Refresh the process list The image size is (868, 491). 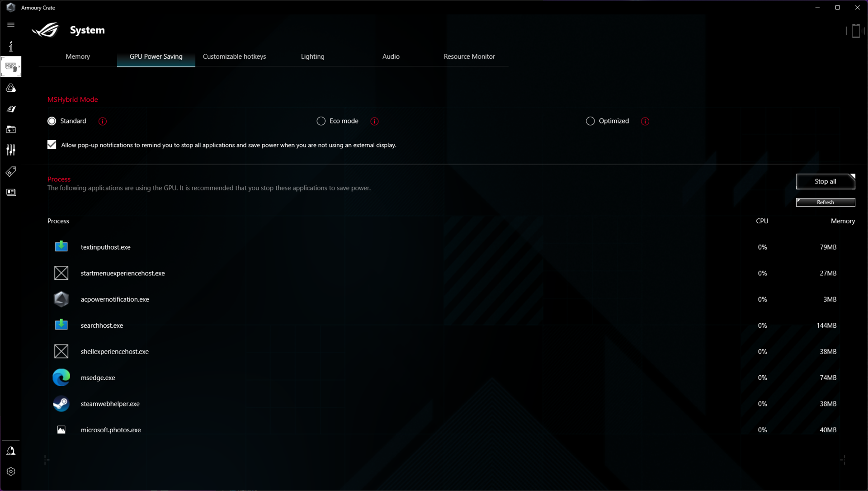825,202
